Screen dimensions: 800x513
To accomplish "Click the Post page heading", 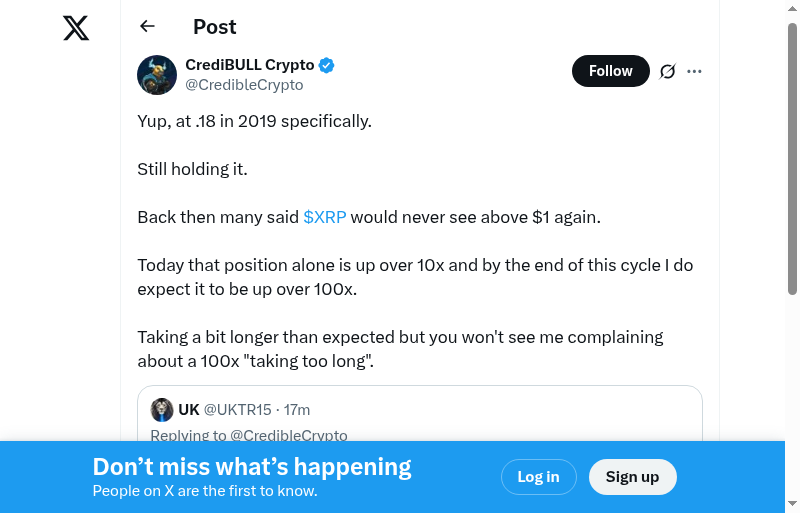I will (x=215, y=27).
